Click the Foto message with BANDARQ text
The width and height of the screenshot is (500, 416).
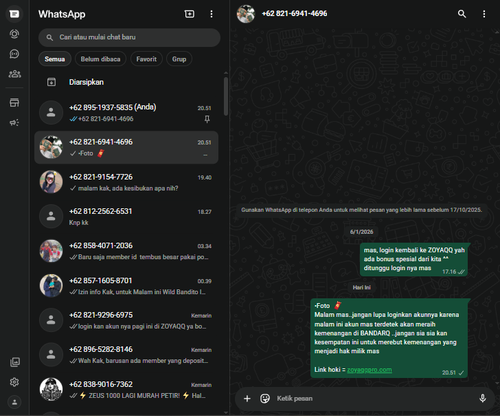point(389,338)
